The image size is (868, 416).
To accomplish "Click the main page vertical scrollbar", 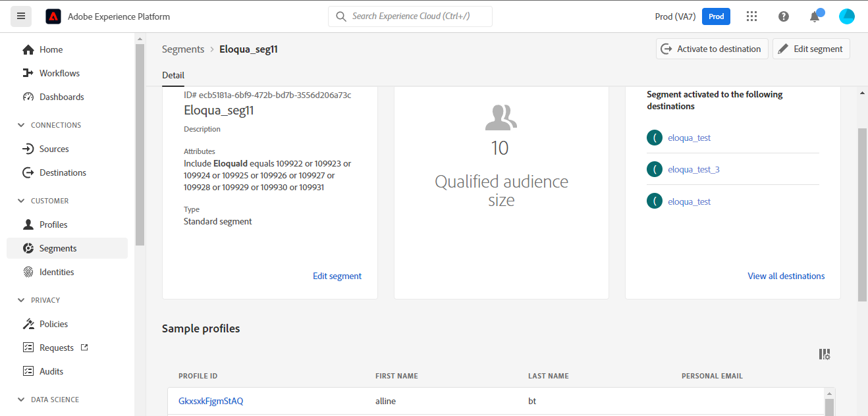I will (x=862, y=214).
